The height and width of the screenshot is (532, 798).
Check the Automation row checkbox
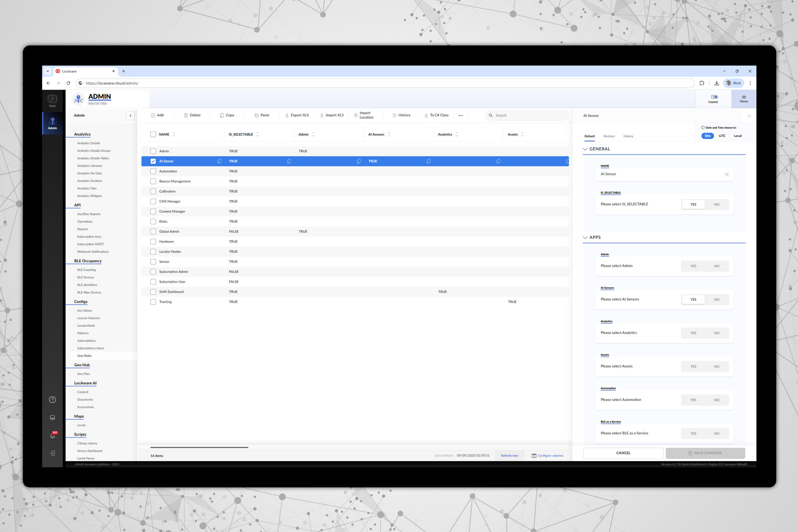(x=153, y=171)
